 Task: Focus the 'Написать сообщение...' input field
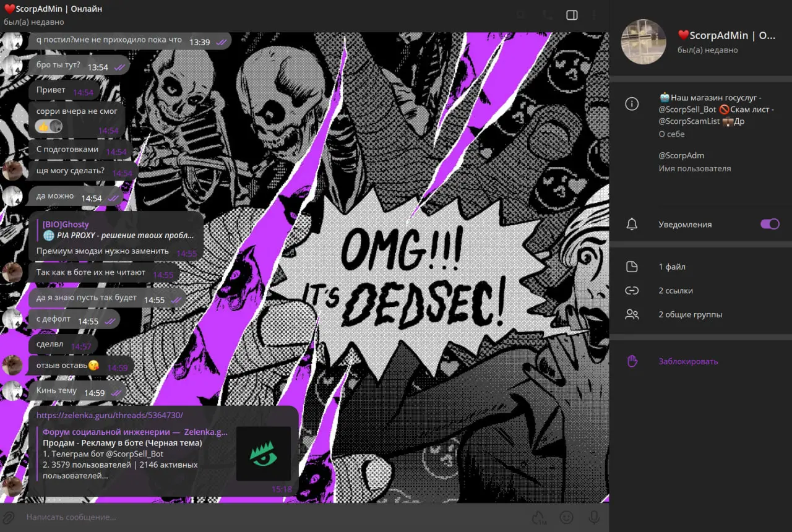click(272, 517)
